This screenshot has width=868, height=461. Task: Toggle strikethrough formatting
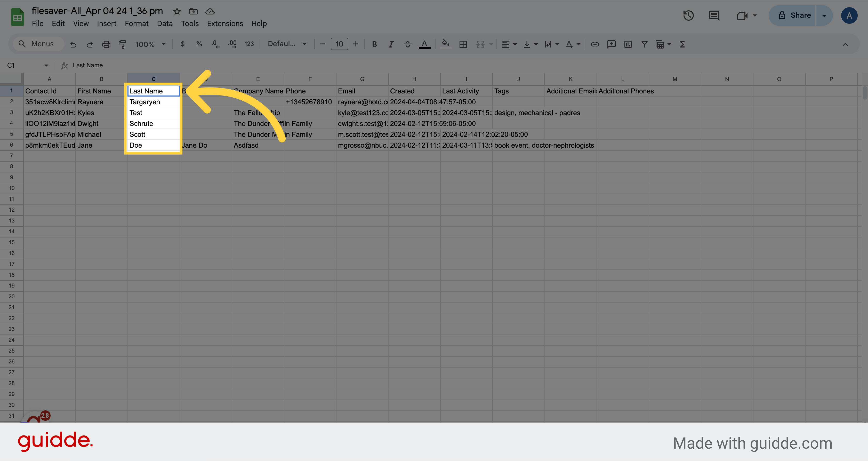(x=407, y=44)
